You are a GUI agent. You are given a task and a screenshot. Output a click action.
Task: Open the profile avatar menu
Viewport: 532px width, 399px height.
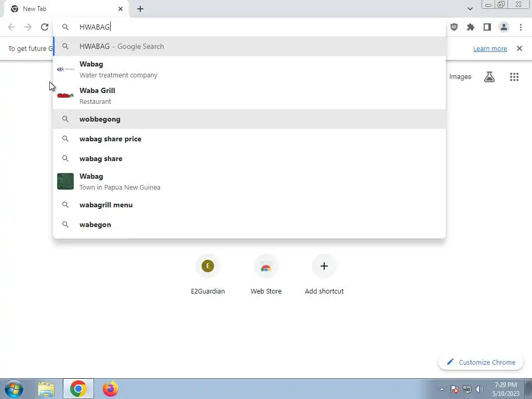504,27
